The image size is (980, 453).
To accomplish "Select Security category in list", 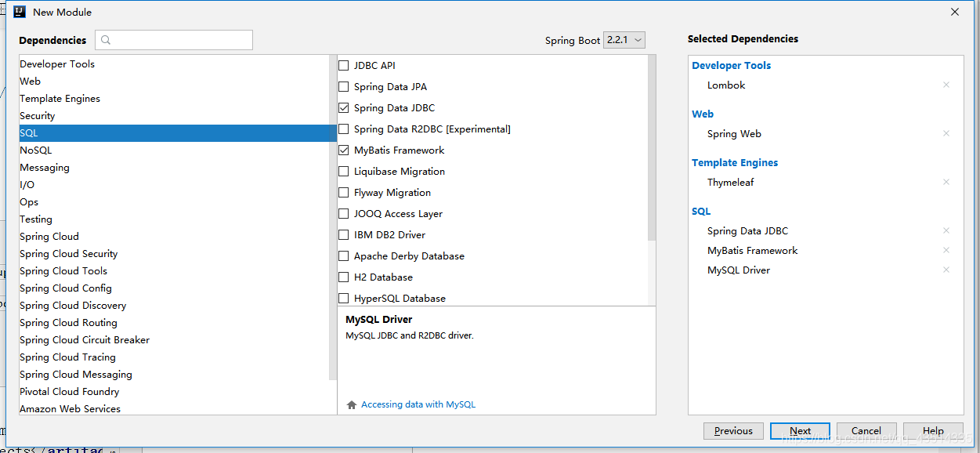I will point(174,115).
